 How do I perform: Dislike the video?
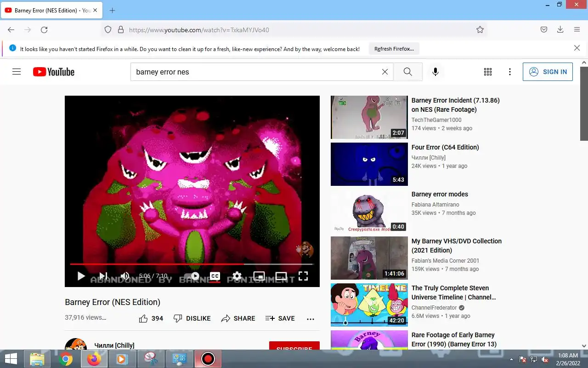[x=192, y=318]
